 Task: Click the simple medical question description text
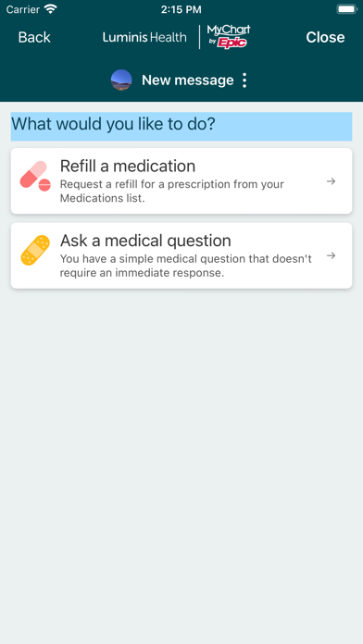(x=186, y=266)
